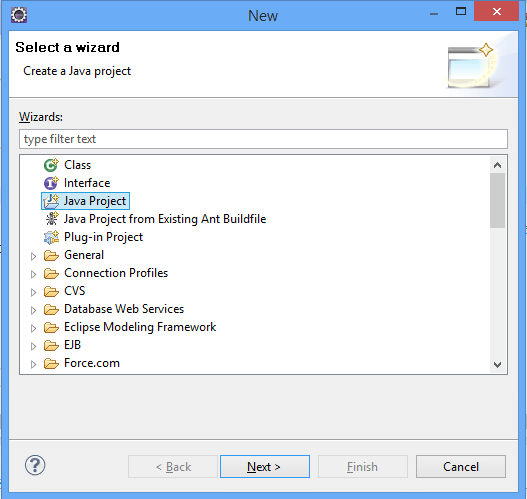
Task: Maximize the New wizard window
Action: click(x=461, y=12)
